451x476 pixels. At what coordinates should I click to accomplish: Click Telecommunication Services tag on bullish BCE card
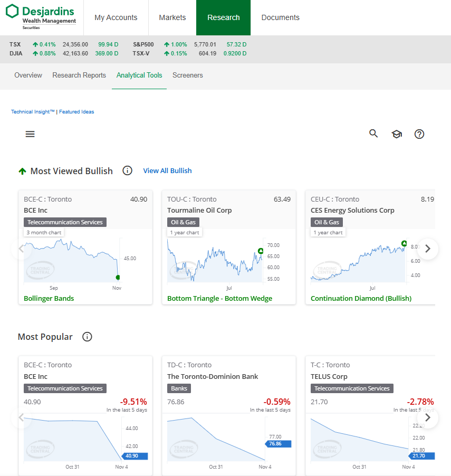[x=65, y=222]
